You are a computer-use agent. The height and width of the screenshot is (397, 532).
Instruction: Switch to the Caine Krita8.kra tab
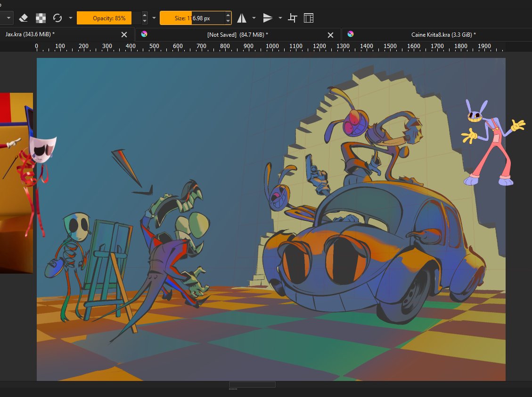[x=437, y=34]
